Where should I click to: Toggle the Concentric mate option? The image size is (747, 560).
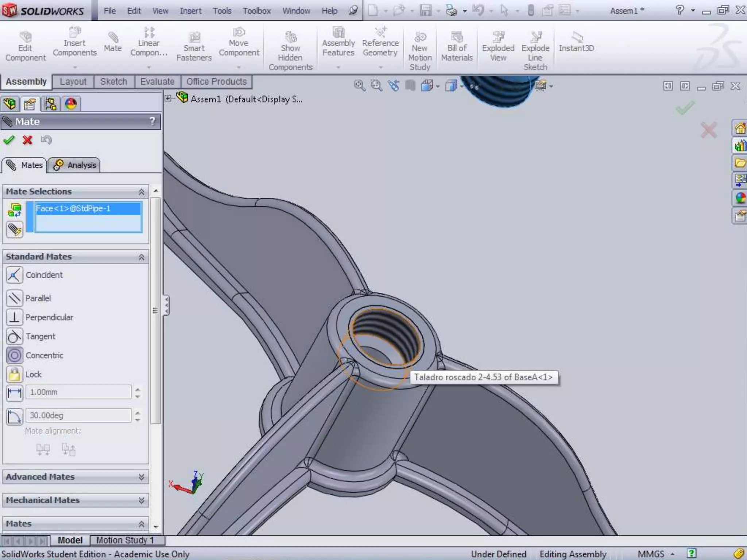click(x=15, y=355)
